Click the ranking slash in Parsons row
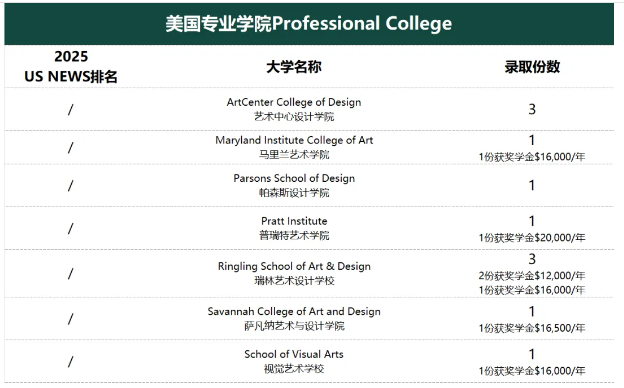 pyautogui.click(x=70, y=185)
